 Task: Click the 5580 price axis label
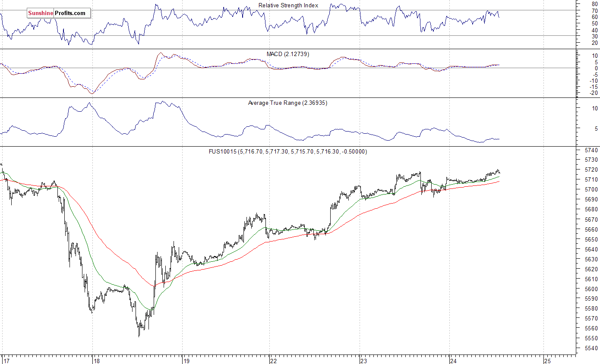(591, 308)
